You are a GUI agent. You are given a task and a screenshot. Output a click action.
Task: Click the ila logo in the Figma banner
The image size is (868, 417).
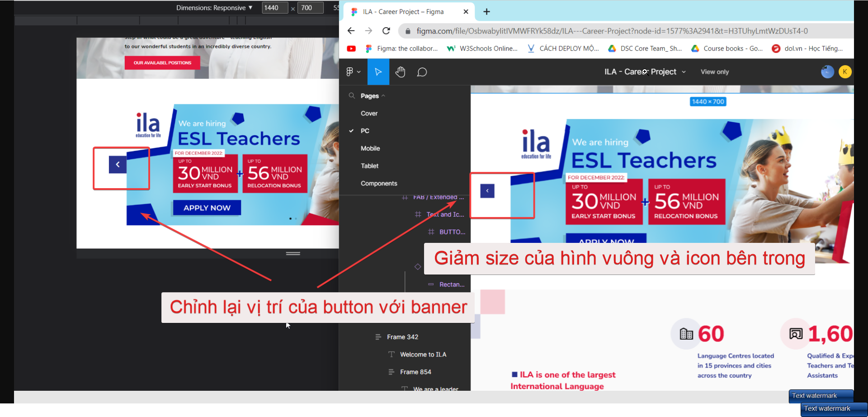tap(536, 144)
